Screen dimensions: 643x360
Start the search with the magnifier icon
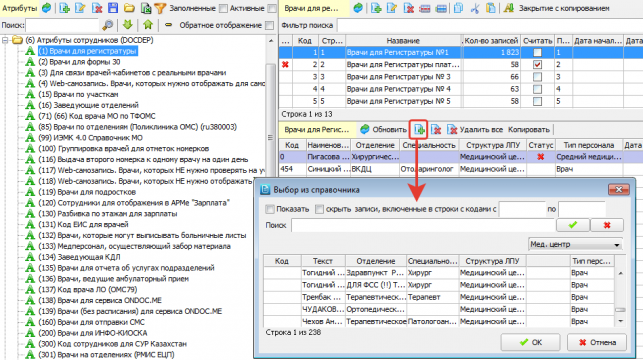point(107,25)
